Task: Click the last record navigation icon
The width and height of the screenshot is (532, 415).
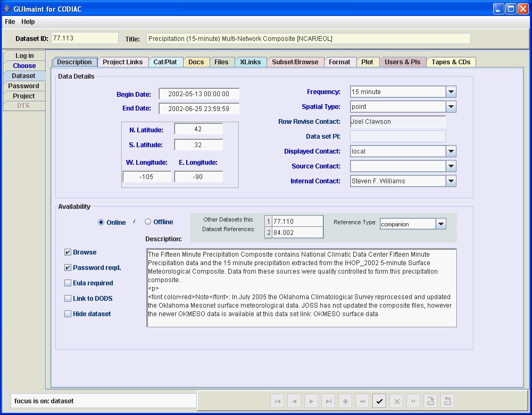Action: pyautogui.click(x=328, y=402)
